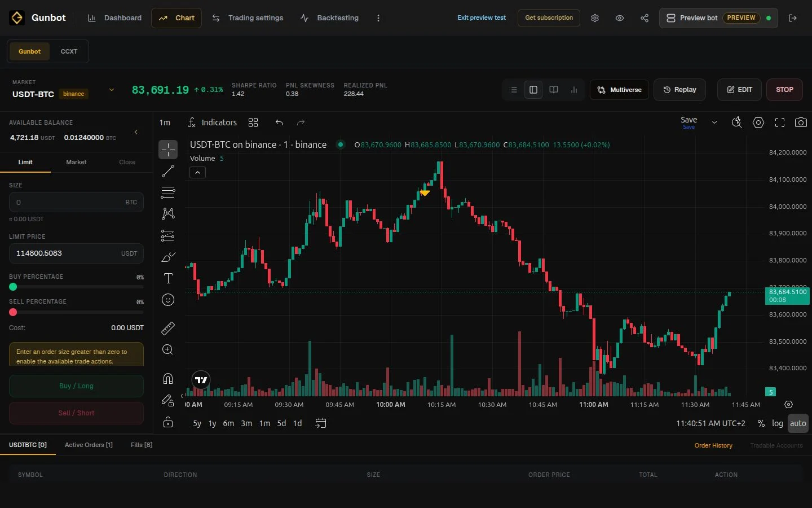812x508 pixels.
Task: Open the more options menu in navbar
Action: [378, 18]
